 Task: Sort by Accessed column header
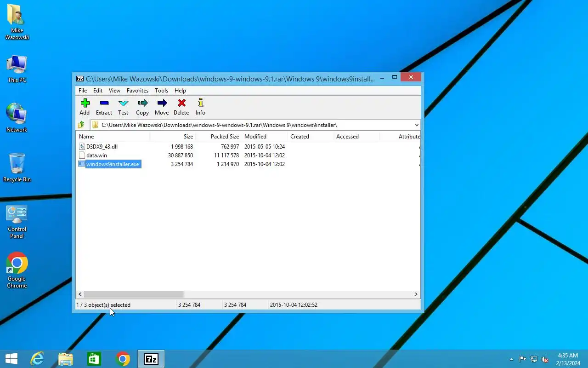[x=356, y=137]
